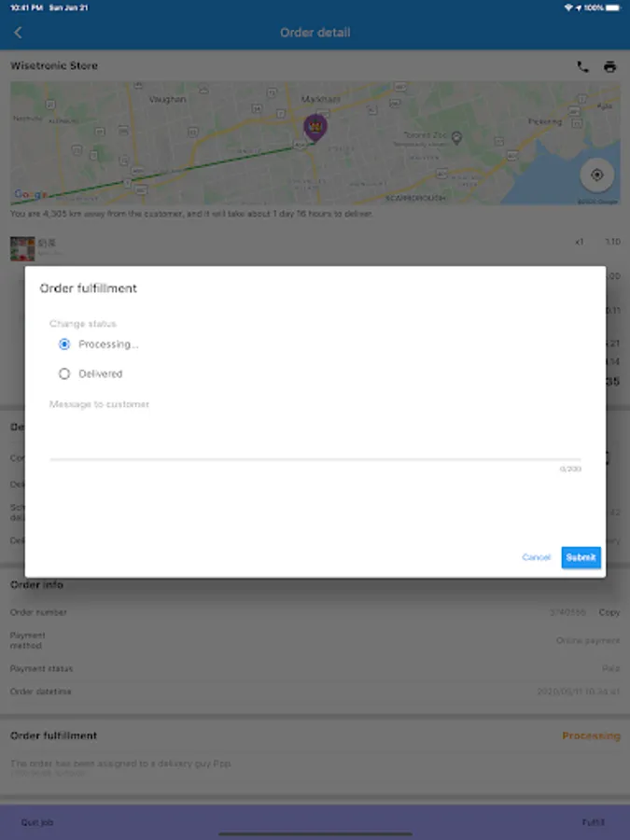Tap the product thumbnail image
630x840 pixels.
22,248
